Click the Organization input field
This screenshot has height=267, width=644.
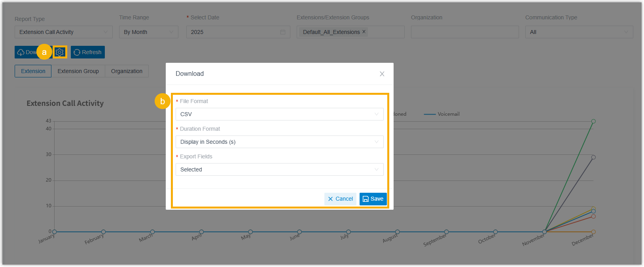(x=464, y=32)
